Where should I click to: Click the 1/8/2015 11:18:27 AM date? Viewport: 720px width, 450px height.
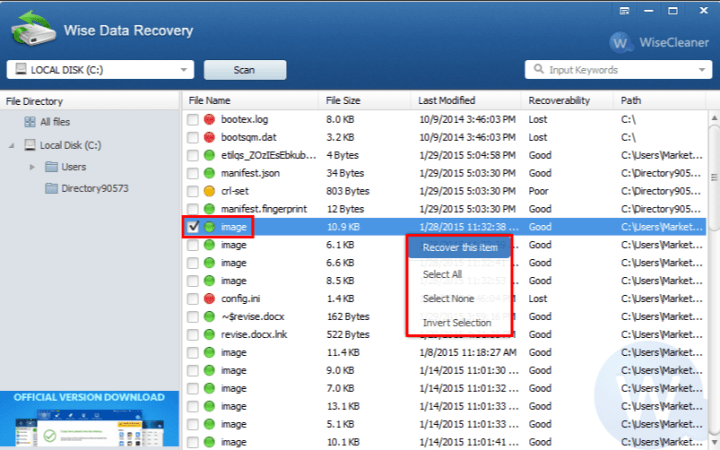coord(467,352)
